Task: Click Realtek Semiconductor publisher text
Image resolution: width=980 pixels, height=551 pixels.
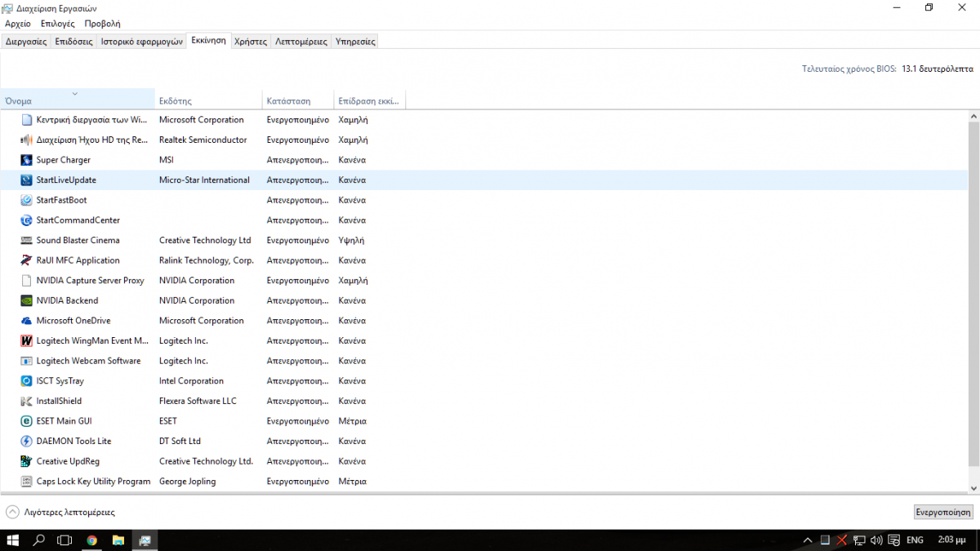Action: (203, 140)
